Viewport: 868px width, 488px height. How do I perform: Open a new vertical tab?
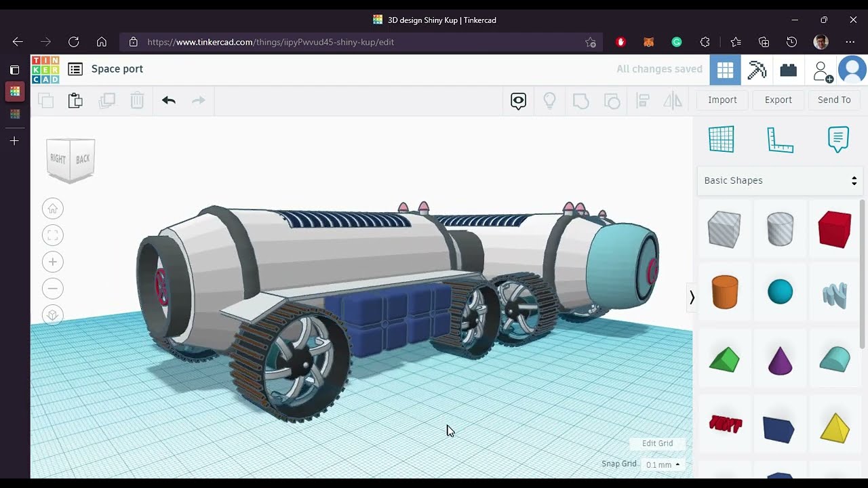tap(14, 141)
